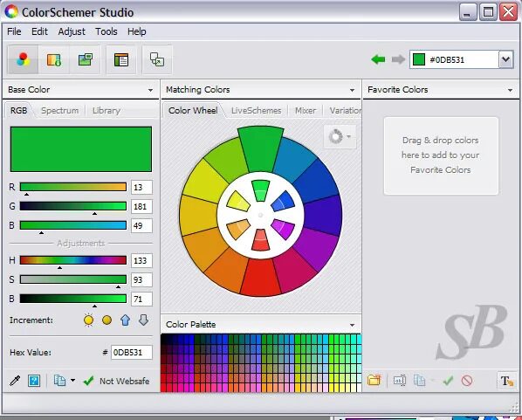This screenshot has height=420, width=522.
Task: Click the green swatch beside #0DB531
Action: [419, 59]
